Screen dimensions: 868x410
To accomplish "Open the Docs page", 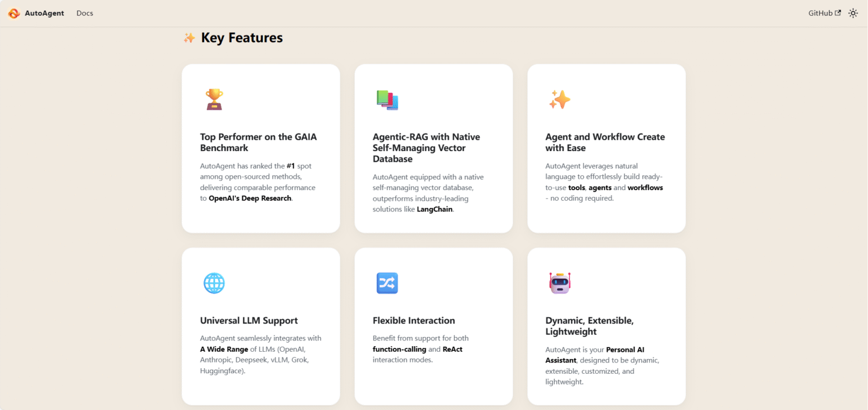I will pyautogui.click(x=84, y=12).
